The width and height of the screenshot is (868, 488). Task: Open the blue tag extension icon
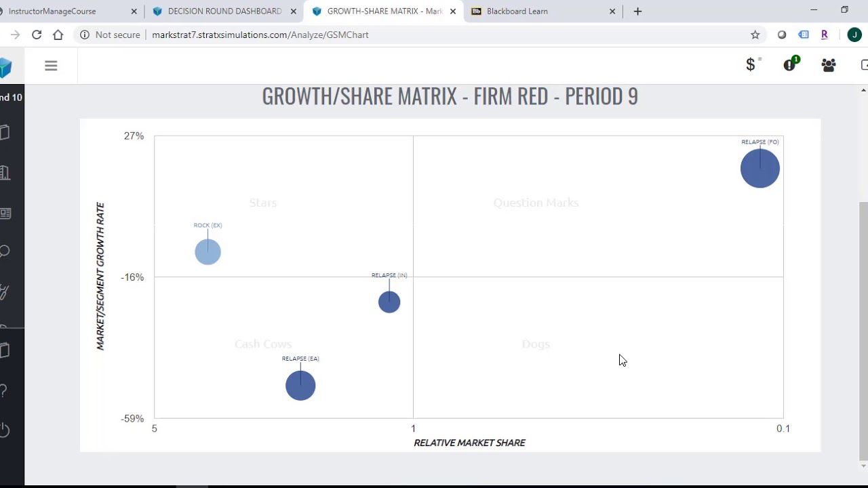pyautogui.click(x=804, y=35)
